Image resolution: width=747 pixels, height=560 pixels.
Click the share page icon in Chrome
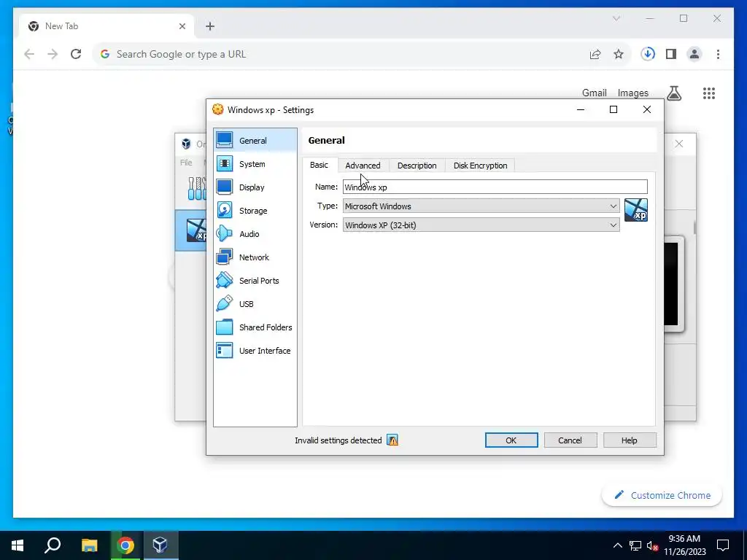595,54
